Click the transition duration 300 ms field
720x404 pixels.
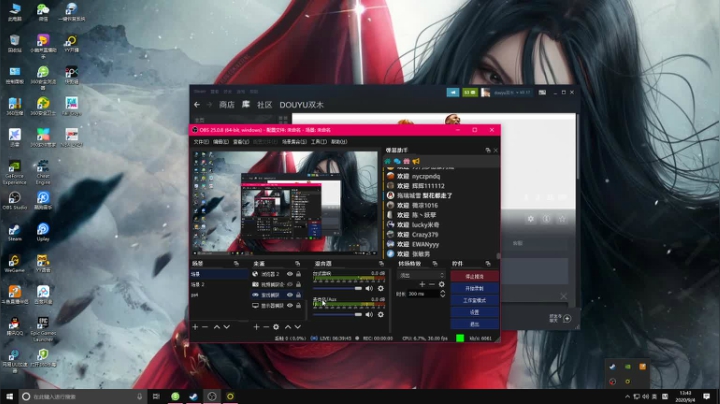pos(422,294)
